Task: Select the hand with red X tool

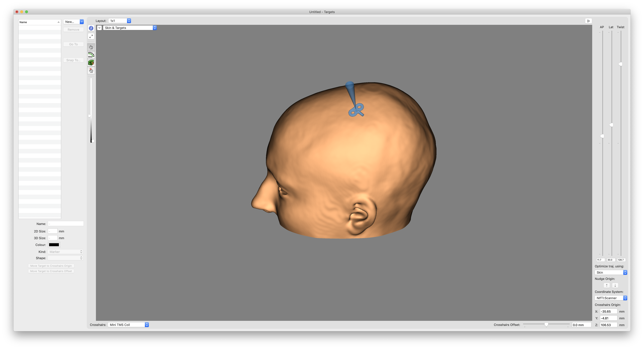Action: click(x=91, y=70)
